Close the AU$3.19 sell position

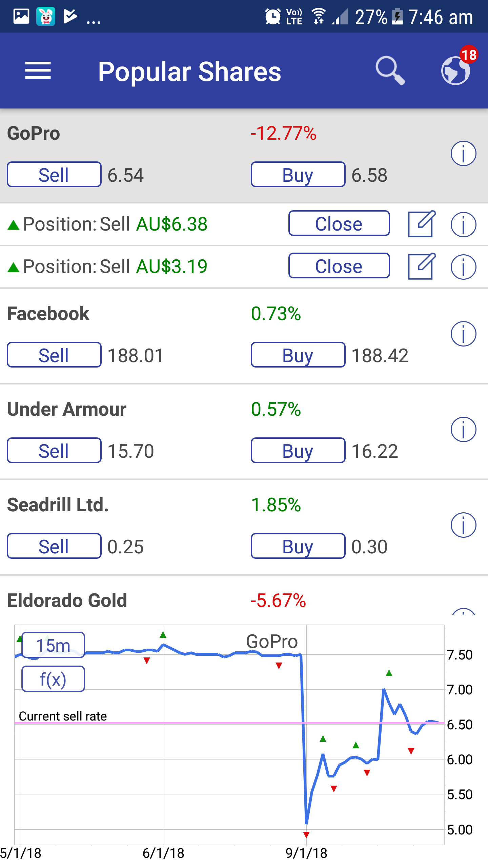pyautogui.click(x=339, y=266)
